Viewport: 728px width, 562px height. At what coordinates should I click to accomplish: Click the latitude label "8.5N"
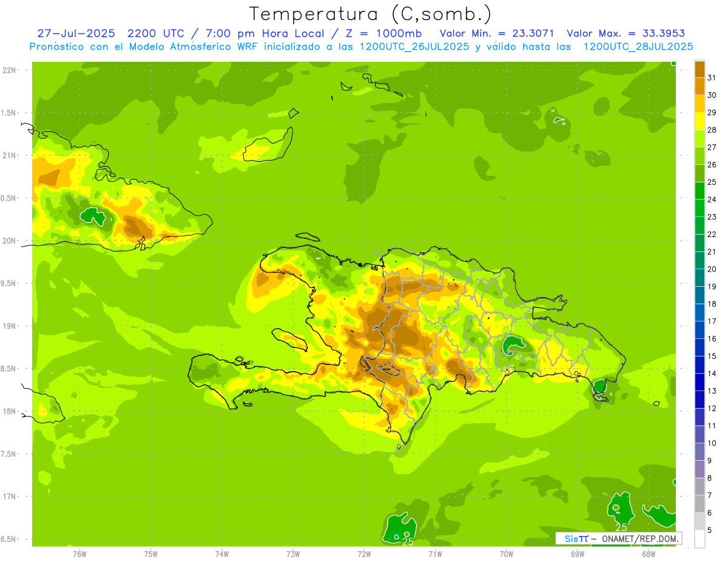(x=8, y=369)
